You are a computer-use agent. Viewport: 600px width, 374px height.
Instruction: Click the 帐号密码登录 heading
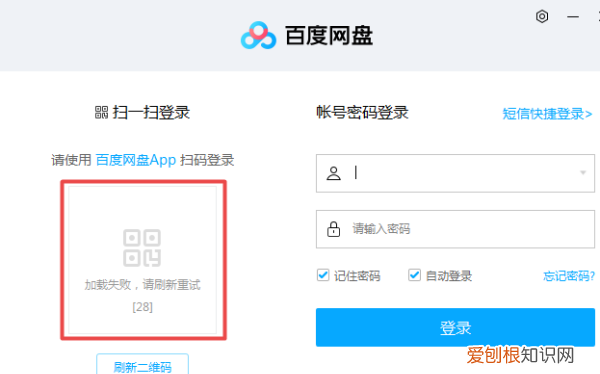click(362, 113)
